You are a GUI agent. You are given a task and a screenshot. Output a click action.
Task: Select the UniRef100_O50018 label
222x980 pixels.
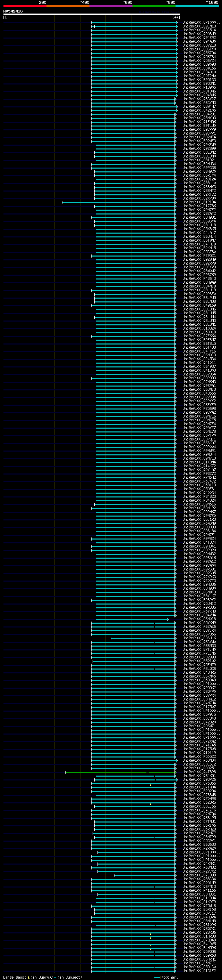click(x=199, y=332)
